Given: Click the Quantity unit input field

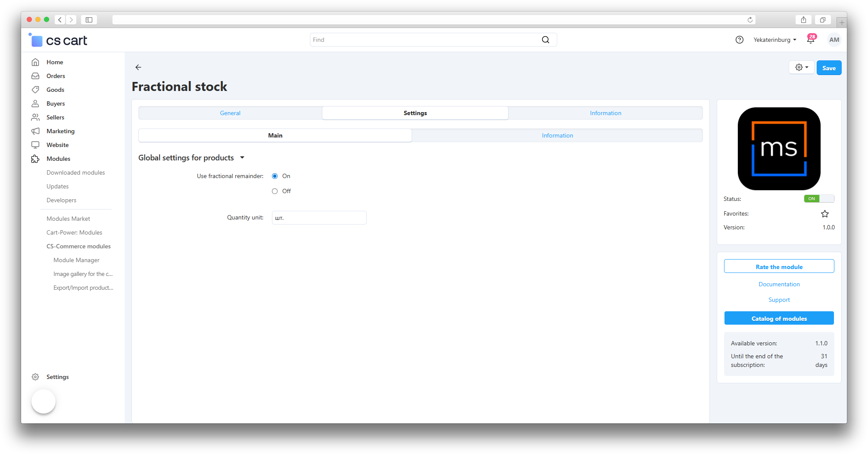Looking at the screenshot, I should pos(319,218).
